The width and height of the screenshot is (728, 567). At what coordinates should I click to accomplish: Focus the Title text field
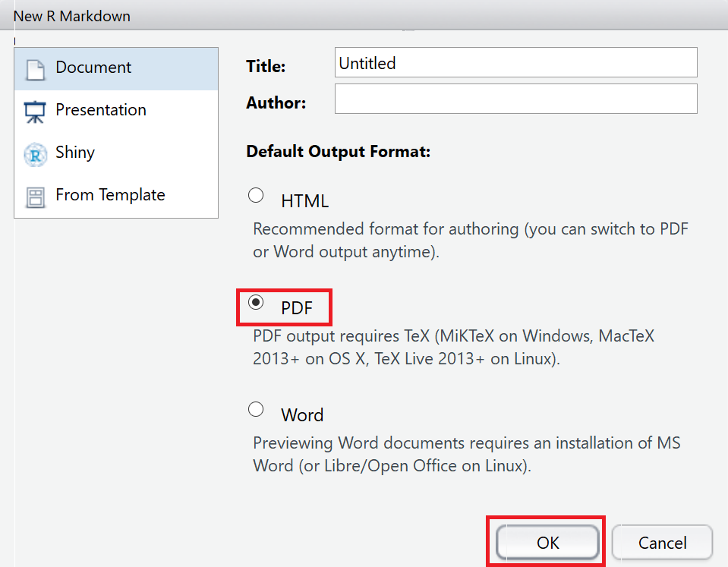515,62
